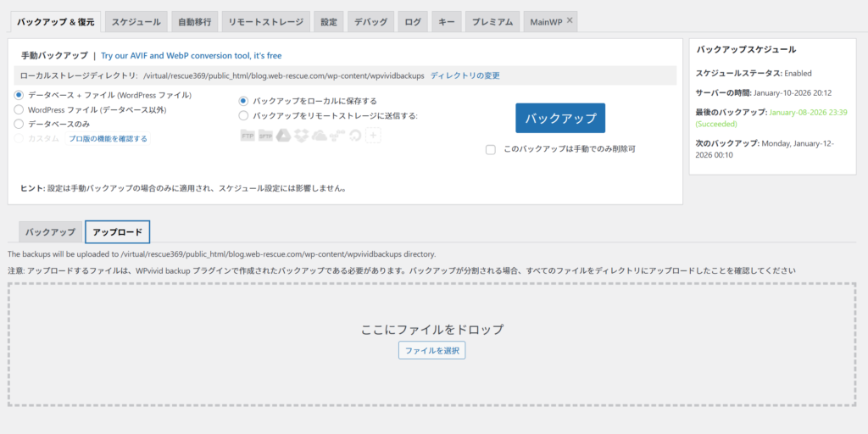Choose the OneDrive cloud storage icon
868x434 pixels.
(x=319, y=136)
